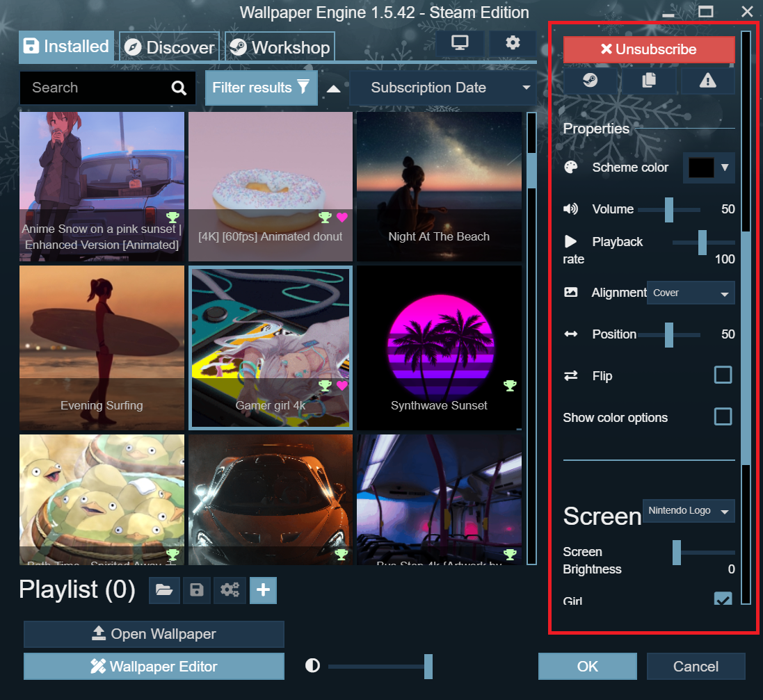The width and height of the screenshot is (763, 700).
Task: Click the Volume slider handle
Action: [669, 210]
